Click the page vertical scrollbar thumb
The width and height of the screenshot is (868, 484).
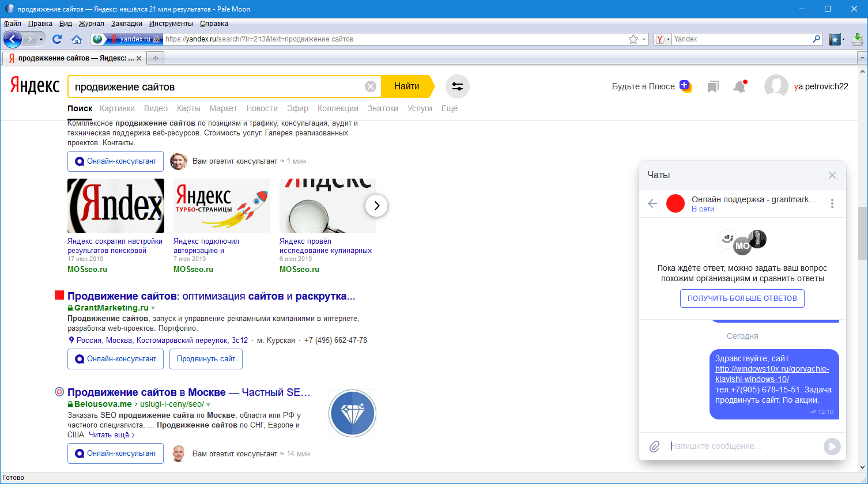tap(862, 233)
